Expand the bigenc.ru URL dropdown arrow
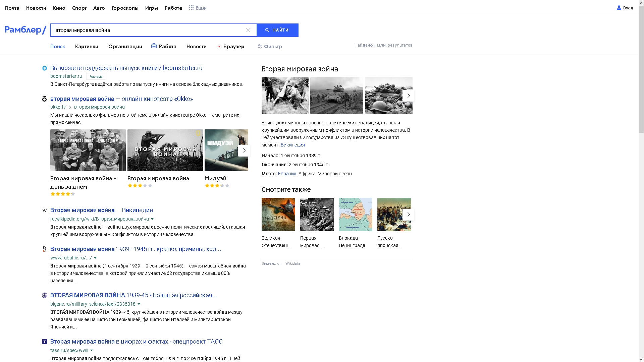Screen dimensions: 644x362 tap(139, 304)
